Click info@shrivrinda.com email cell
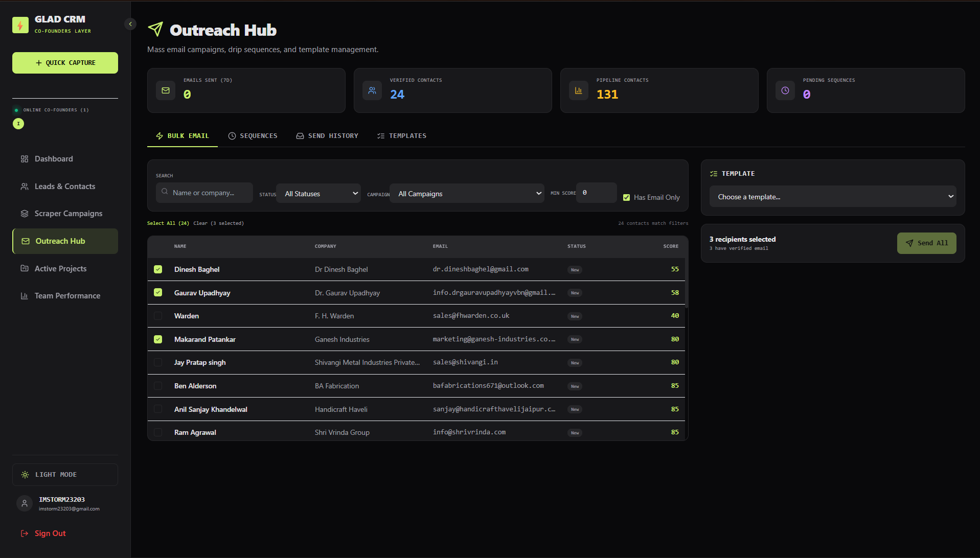 point(469,432)
